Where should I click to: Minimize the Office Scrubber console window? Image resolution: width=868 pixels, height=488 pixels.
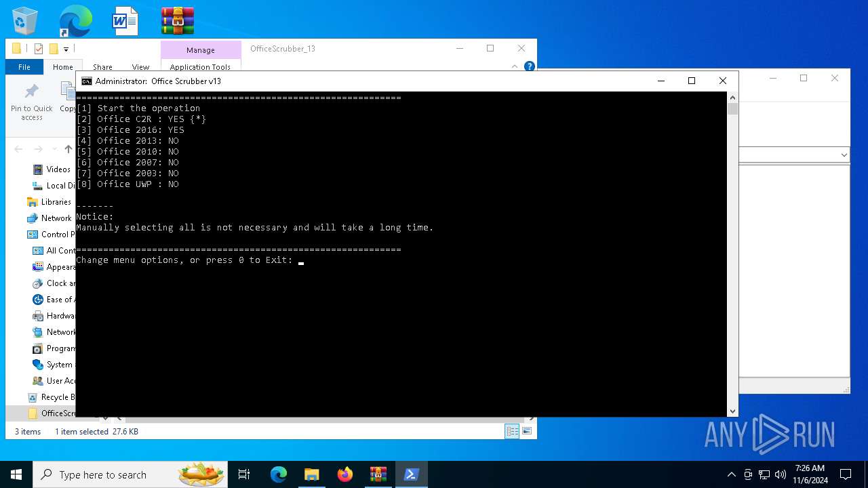tap(660, 81)
